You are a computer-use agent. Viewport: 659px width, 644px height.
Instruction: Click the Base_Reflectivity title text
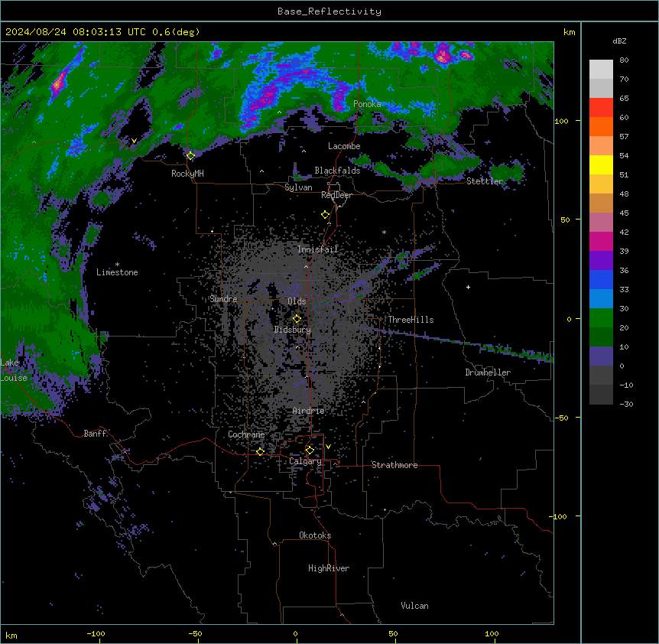(329, 11)
